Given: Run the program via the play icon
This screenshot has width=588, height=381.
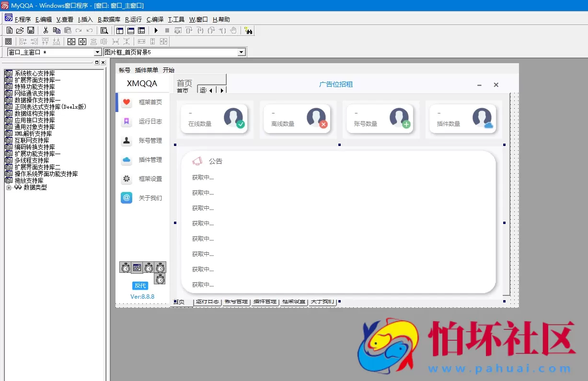Looking at the screenshot, I should 156,30.
